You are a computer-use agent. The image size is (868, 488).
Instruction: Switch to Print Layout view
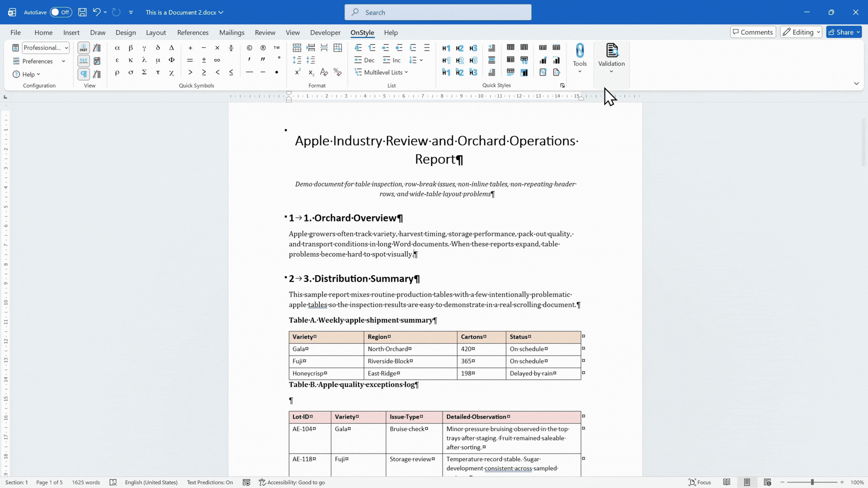point(747,482)
